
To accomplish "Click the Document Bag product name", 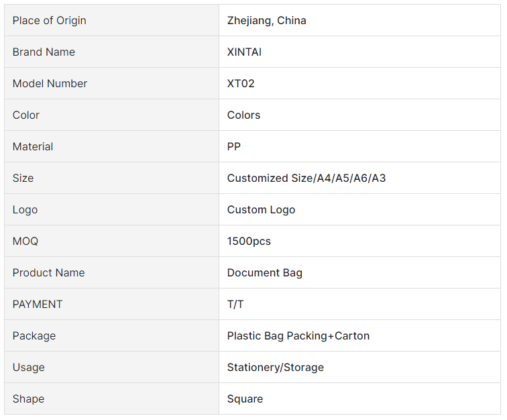I will pyautogui.click(x=264, y=273).
